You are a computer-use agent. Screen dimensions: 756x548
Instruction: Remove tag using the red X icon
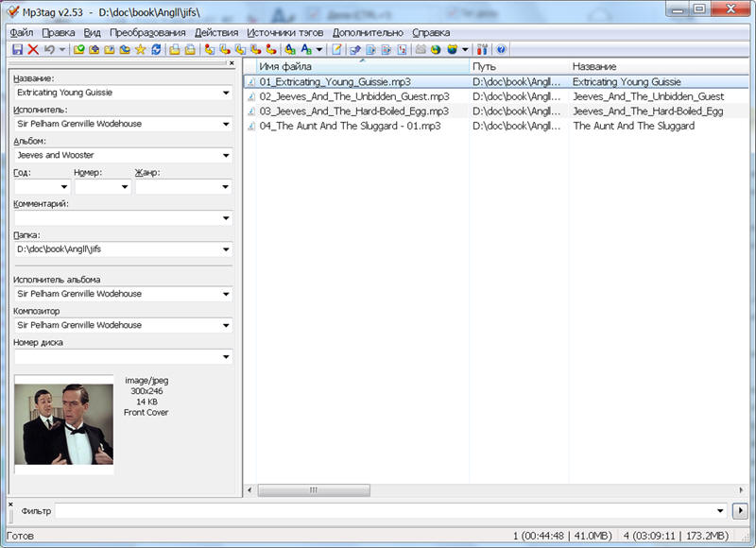point(33,49)
